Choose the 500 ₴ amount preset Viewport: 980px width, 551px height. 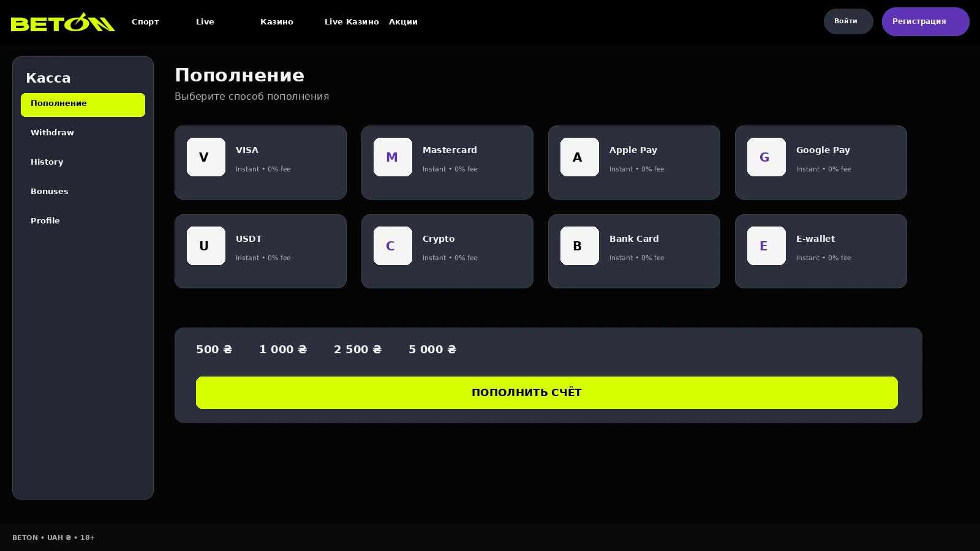pyautogui.click(x=214, y=350)
